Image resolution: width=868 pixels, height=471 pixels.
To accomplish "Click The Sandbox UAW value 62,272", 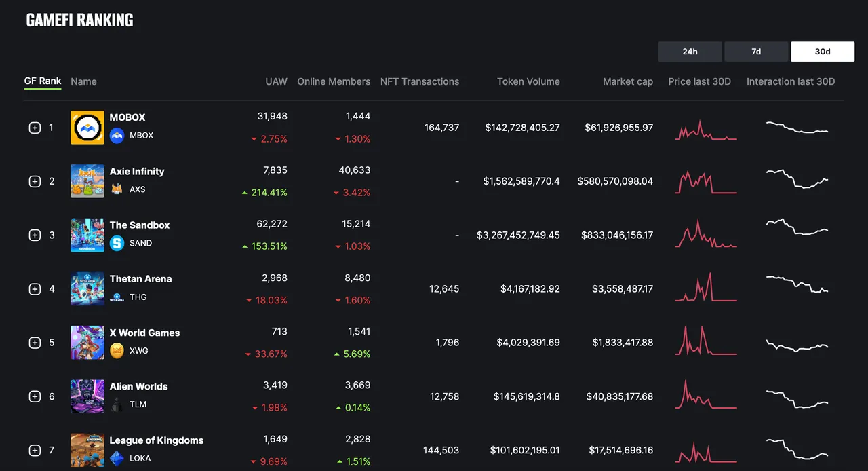I will 273,224.
